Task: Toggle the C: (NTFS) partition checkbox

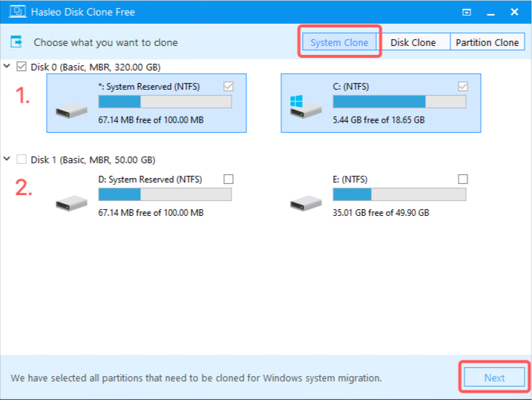Action: 463,86
